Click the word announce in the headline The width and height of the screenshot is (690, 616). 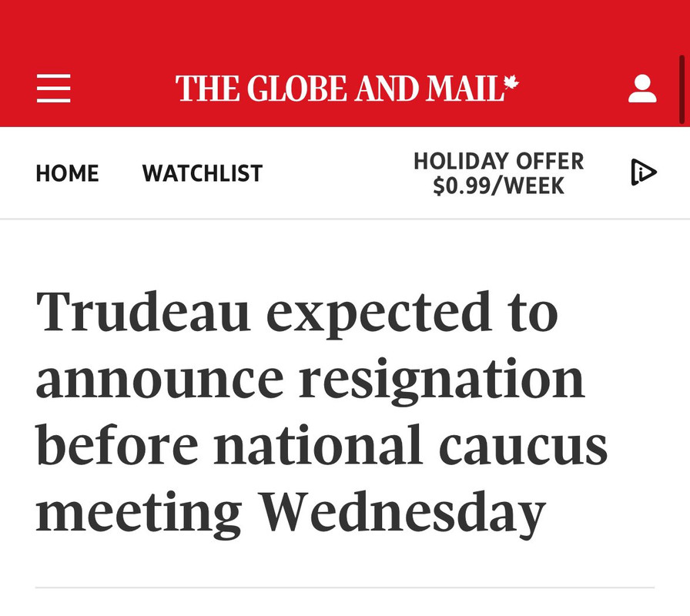click(159, 381)
